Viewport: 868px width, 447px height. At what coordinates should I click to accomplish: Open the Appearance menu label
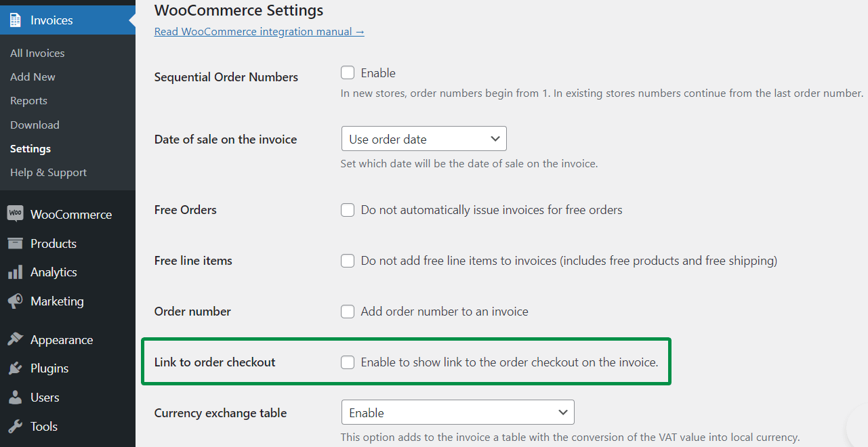pyautogui.click(x=62, y=340)
